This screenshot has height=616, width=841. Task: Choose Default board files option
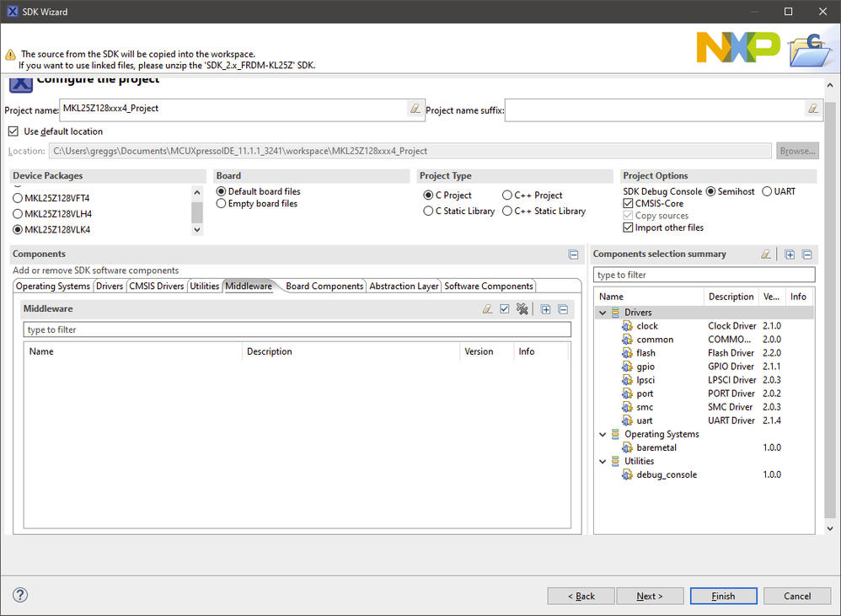click(221, 191)
